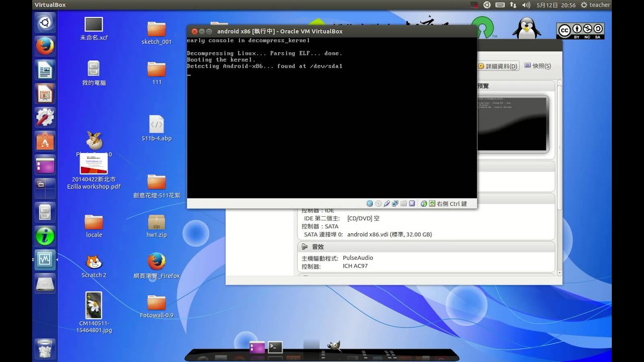Open LibreOffice Writer from the launcher
The image size is (644, 362).
click(45, 70)
